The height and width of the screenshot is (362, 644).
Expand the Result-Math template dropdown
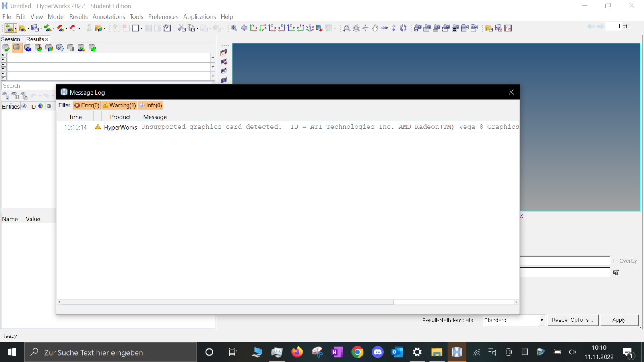pyautogui.click(x=542, y=320)
